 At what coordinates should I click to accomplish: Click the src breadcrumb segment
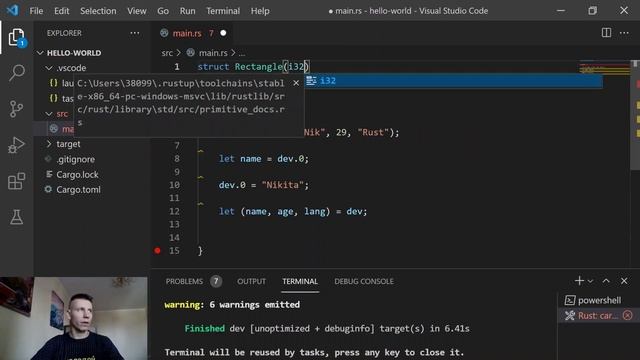(x=167, y=53)
